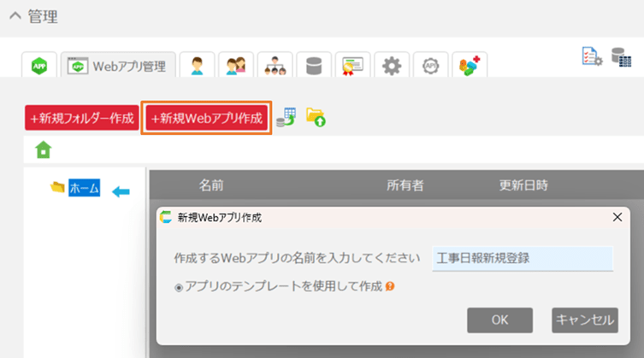Screen dimensions: 644x358
Task: Collapse the 管理 section chevron
Action: (15, 16)
